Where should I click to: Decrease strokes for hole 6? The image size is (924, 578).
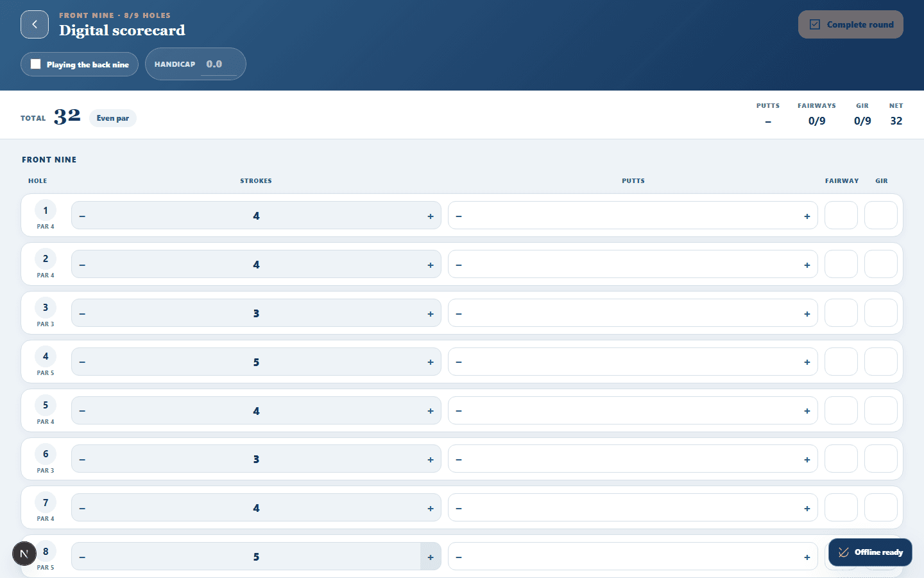coord(82,459)
